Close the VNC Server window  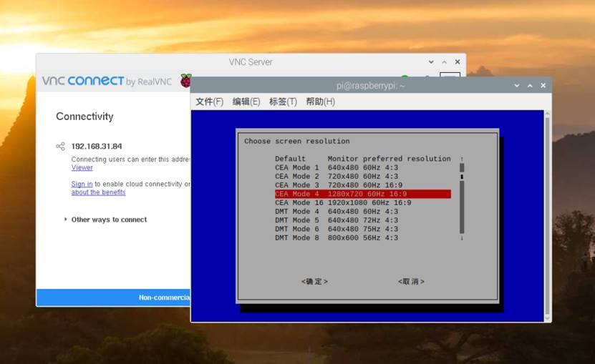[x=458, y=62]
